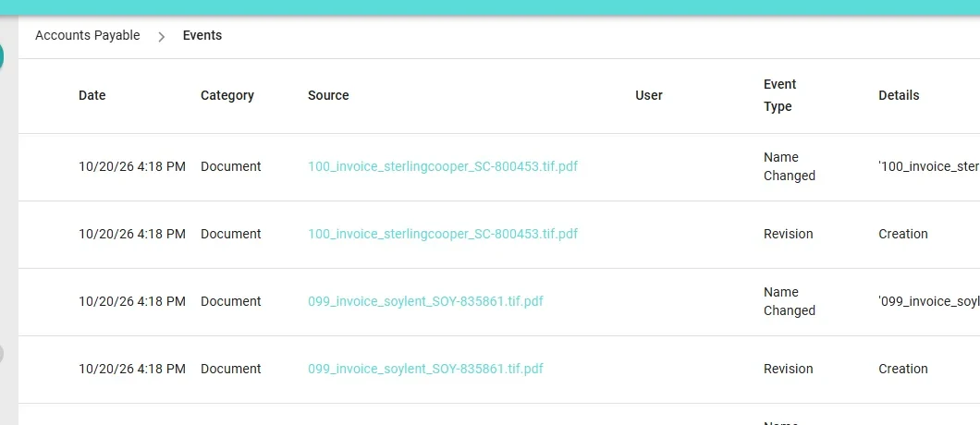Click Creation detail in soylent row

coord(903,369)
